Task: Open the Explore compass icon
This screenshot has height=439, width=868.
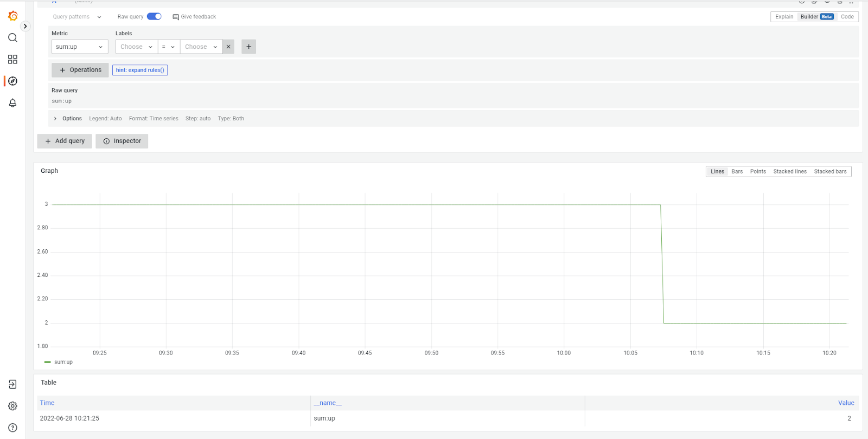Action: 12,81
